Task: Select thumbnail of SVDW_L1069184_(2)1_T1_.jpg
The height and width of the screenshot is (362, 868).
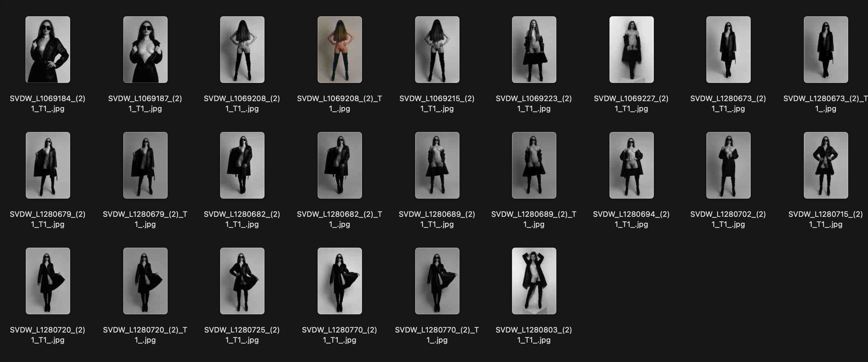Action: point(48,50)
